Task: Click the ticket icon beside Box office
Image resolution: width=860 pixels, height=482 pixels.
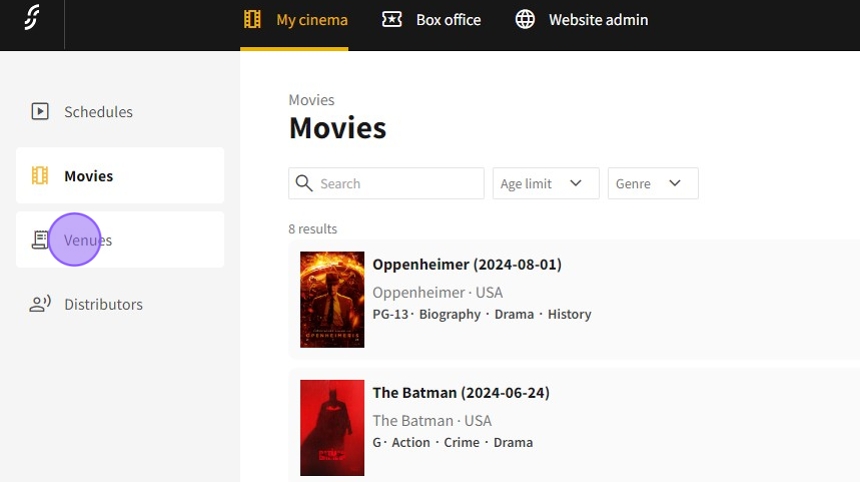Action: pos(392,20)
